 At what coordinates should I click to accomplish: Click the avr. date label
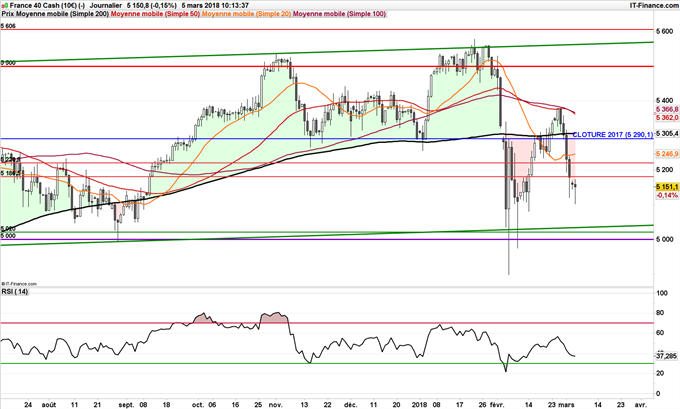[640, 405]
